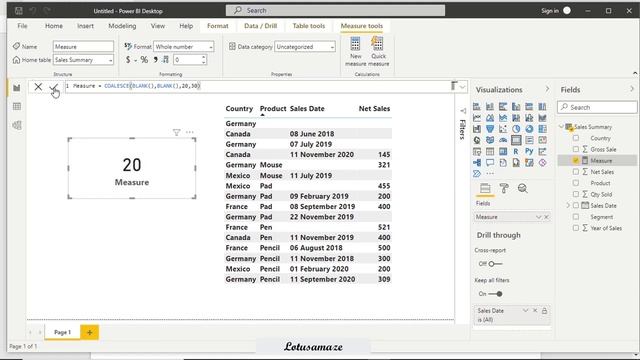The width and height of the screenshot is (640, 360).
Task: Select the Decomposition tree visual
Action: (x=477, y=162)
